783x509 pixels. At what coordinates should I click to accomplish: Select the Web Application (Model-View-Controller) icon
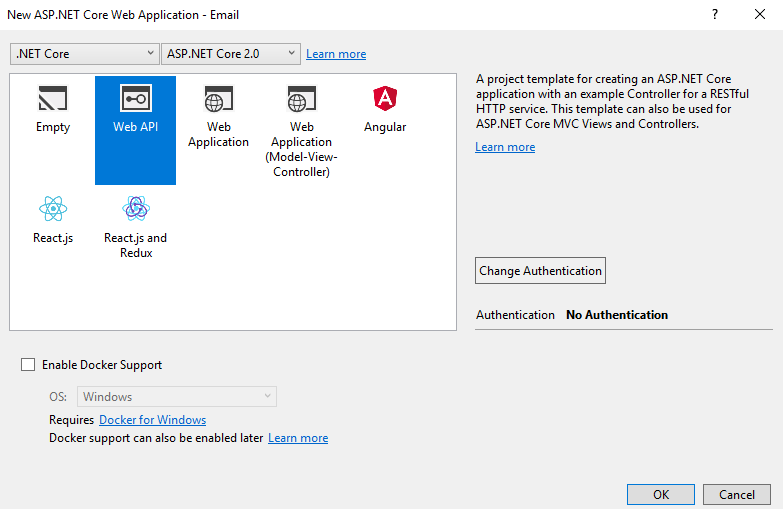coord(301,98)
